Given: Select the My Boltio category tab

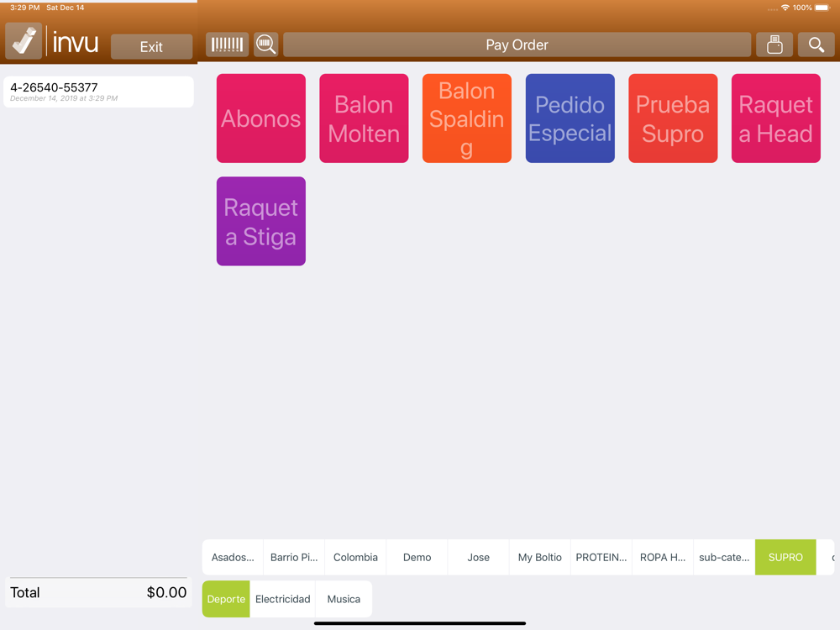Looking at the screenshot, I should [x=540, y=557].
